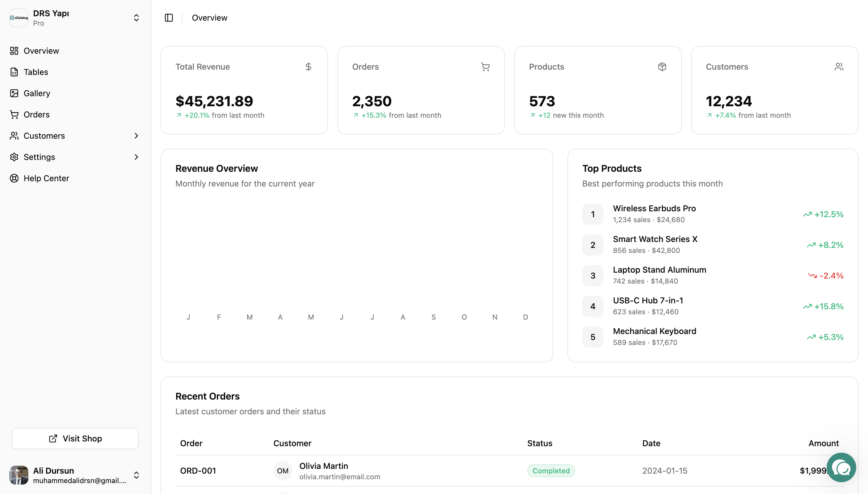
Task: Click the cart icon in Orders card
Action: pos(485,66)
